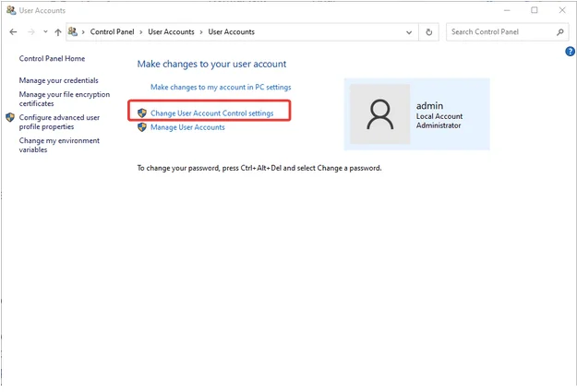Maximize the User Accounts window
This screenshot has width=577, height=392.
point(535,10)
